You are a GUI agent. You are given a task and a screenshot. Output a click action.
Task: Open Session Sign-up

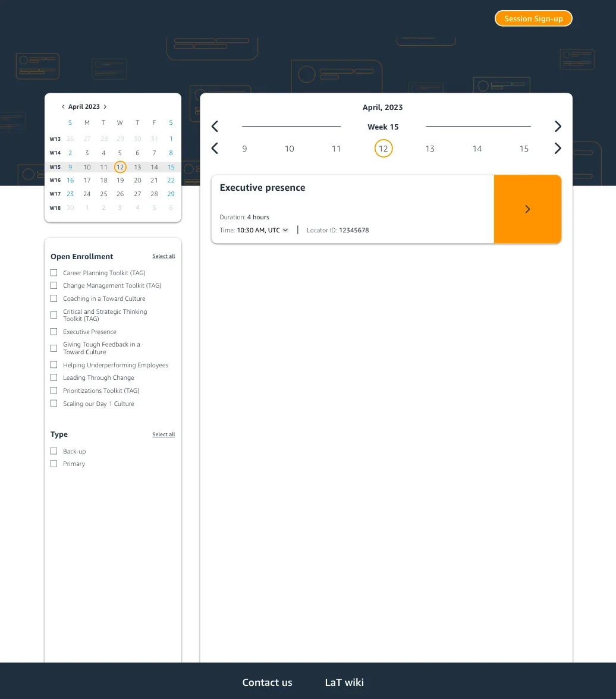coord(533,19)
